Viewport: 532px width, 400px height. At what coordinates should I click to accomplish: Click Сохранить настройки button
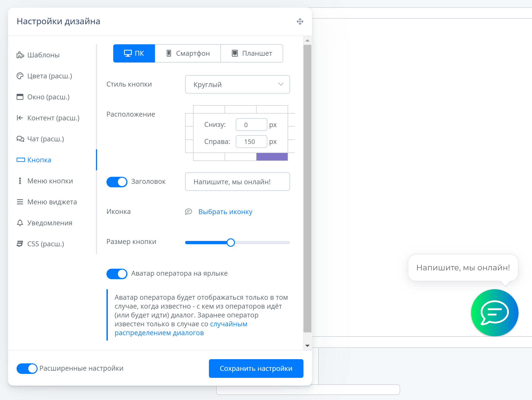pos(256,368)
